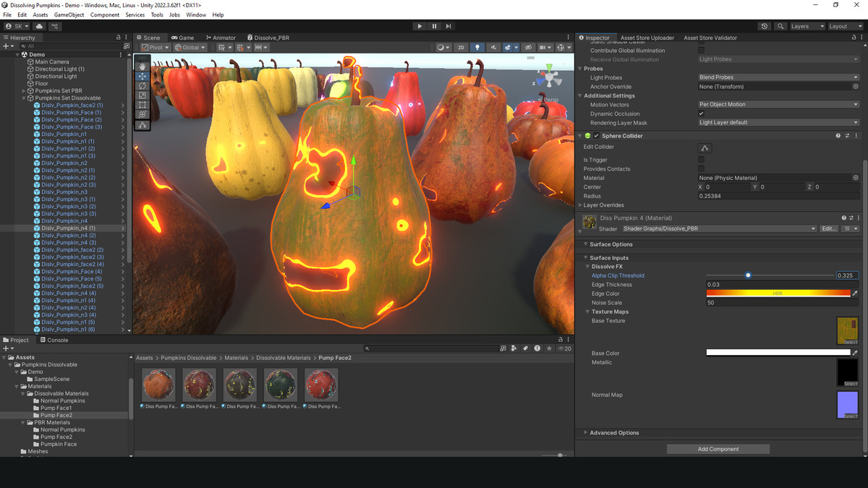The image size is (868, 488).
Task: Click Edit next to the Dissolve_PBR shader
Action: (827, 228)
